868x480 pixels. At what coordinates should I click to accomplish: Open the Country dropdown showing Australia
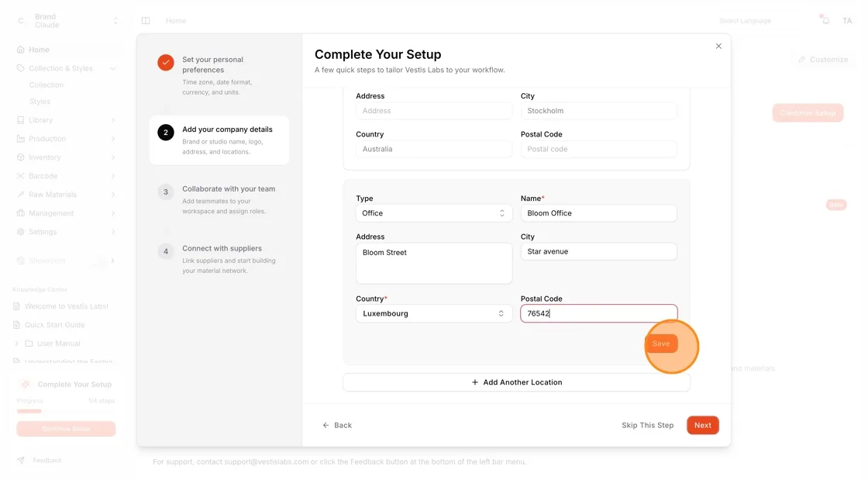point(433,149)
